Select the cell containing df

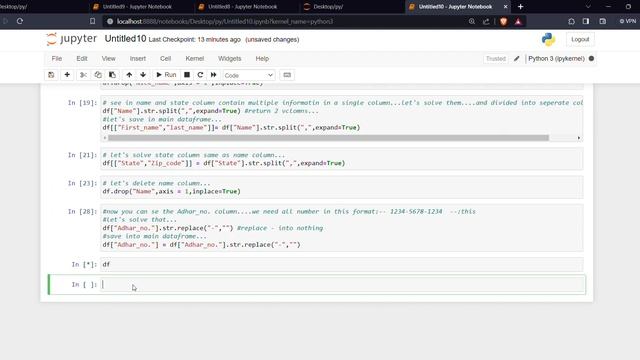(342, 264)
